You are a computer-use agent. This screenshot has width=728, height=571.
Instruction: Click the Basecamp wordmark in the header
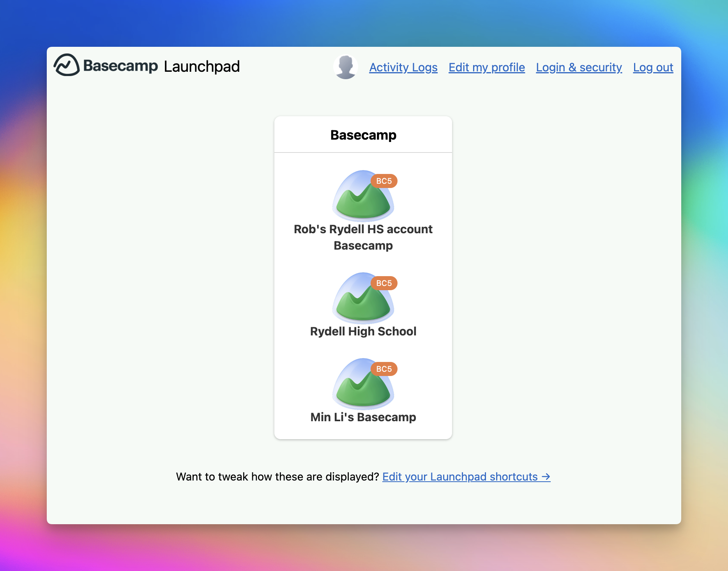click(x=120, y=66)
